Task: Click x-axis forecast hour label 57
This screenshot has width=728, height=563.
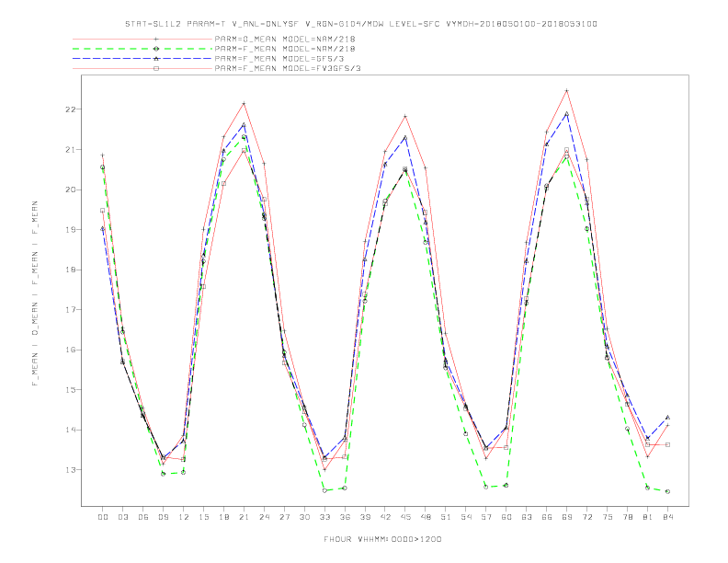Action: coord(486,517)
